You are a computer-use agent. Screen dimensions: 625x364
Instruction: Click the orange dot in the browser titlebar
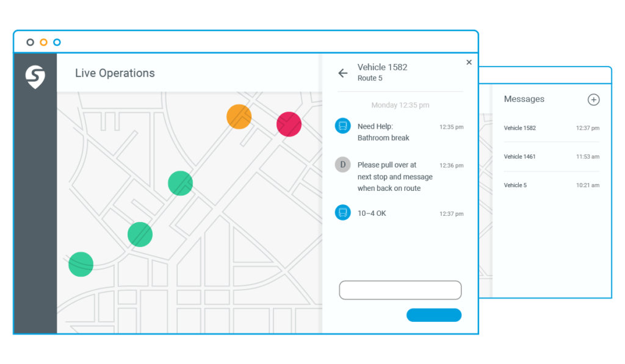(x=43, y=42)
